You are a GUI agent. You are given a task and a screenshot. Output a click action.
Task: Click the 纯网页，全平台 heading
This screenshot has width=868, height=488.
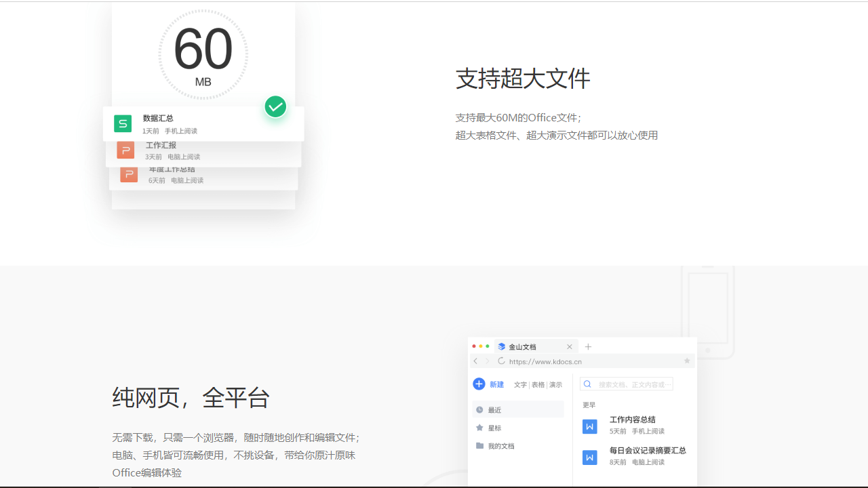[191, 397]
